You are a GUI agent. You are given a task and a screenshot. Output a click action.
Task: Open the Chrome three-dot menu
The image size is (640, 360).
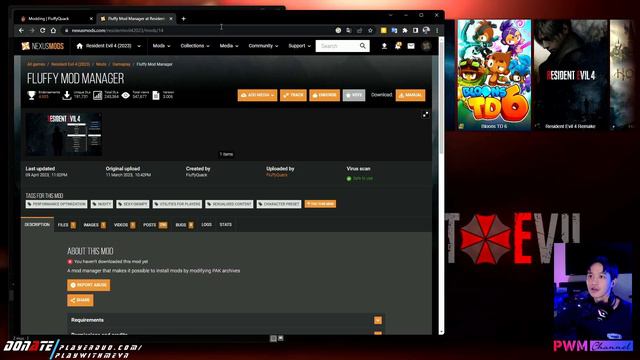(437, 30)
